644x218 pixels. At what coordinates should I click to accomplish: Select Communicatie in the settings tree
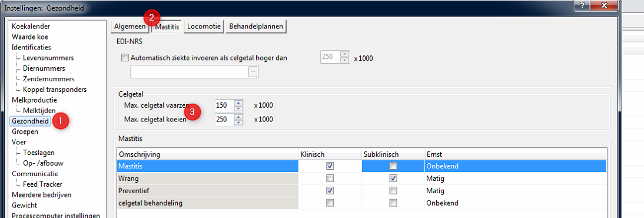click(35, 174)
